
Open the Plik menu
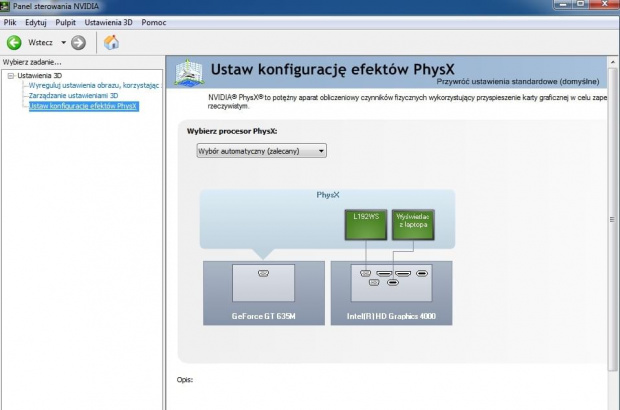[x=10, y=23]
